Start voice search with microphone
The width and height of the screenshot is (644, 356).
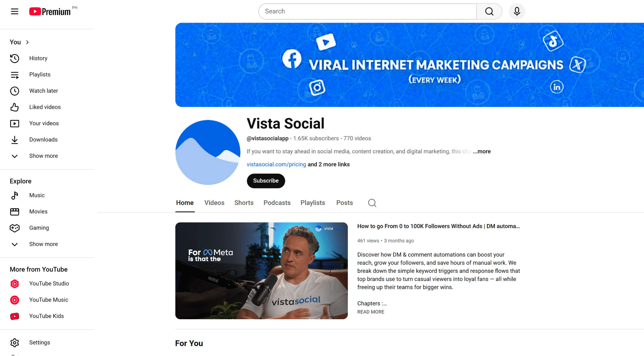coord(517,11)
